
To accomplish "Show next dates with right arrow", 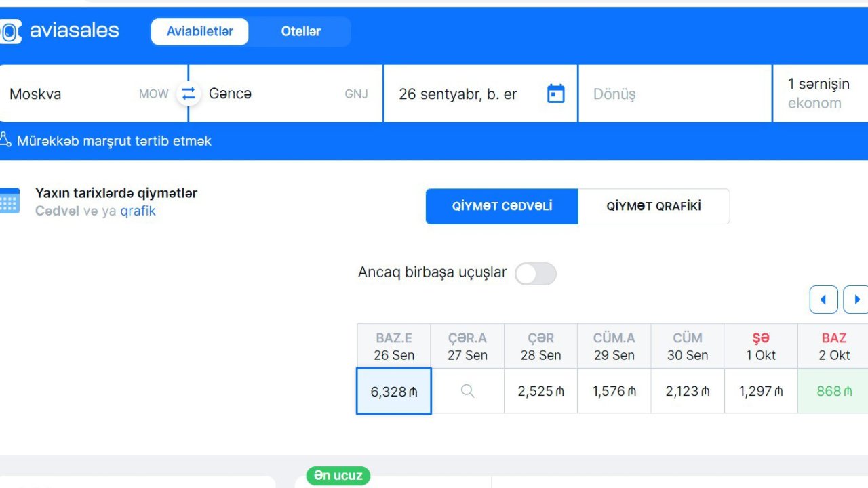I will coord(856,300).
